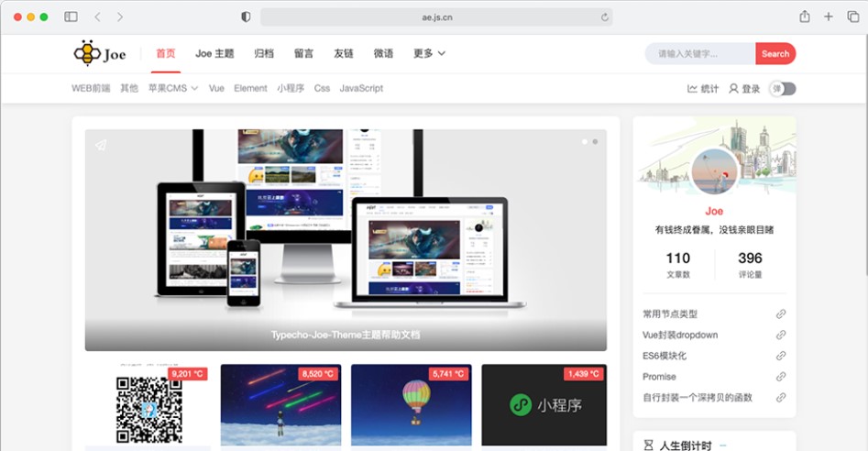Viewport: 868px width, 451px height.
Task: Click the 统计 chart icon
Action: (x=693, y=89)
